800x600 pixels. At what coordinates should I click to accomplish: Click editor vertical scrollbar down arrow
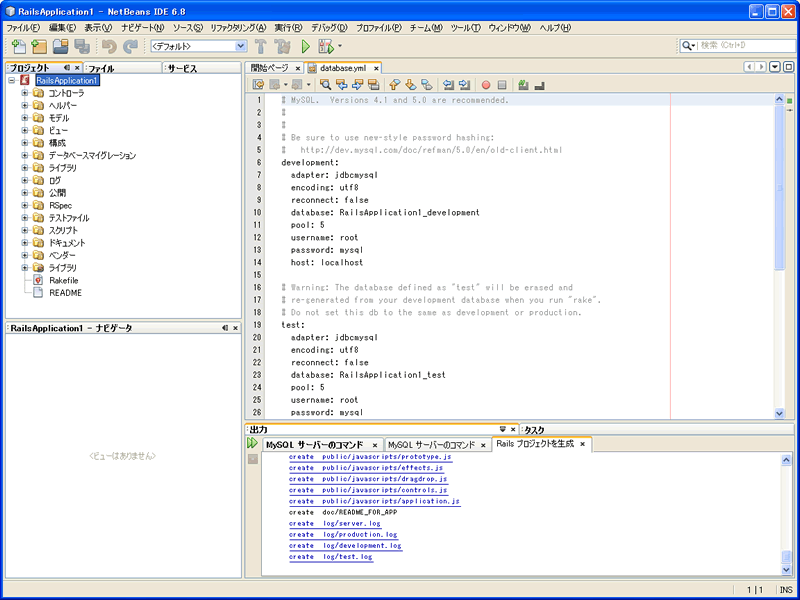[779, 413]
